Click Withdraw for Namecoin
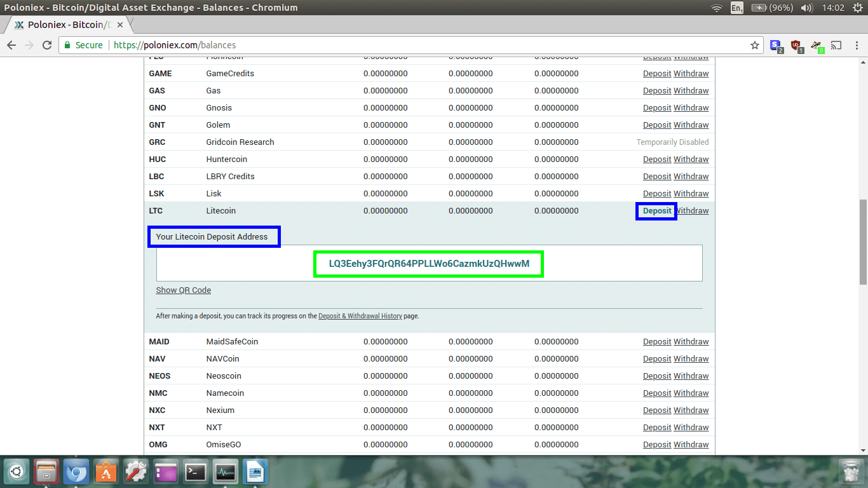The height and width of the screenshot is (488, 868). pos(691,393)
